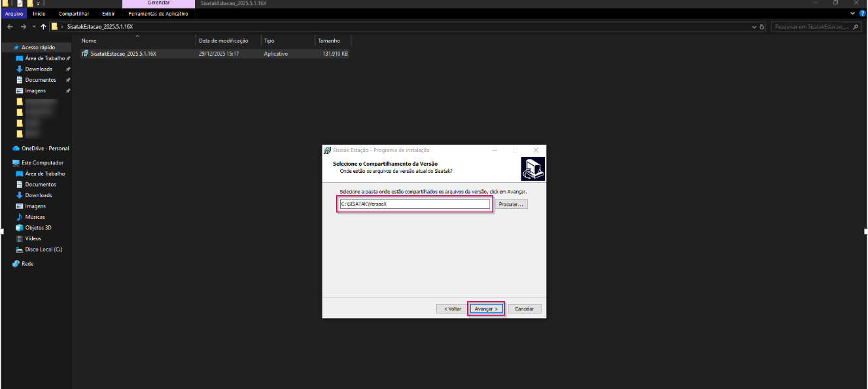Viewport: 868px width, 389px height.
Task: Click the Acesso rápido star icon
Action: pos(16,47)
